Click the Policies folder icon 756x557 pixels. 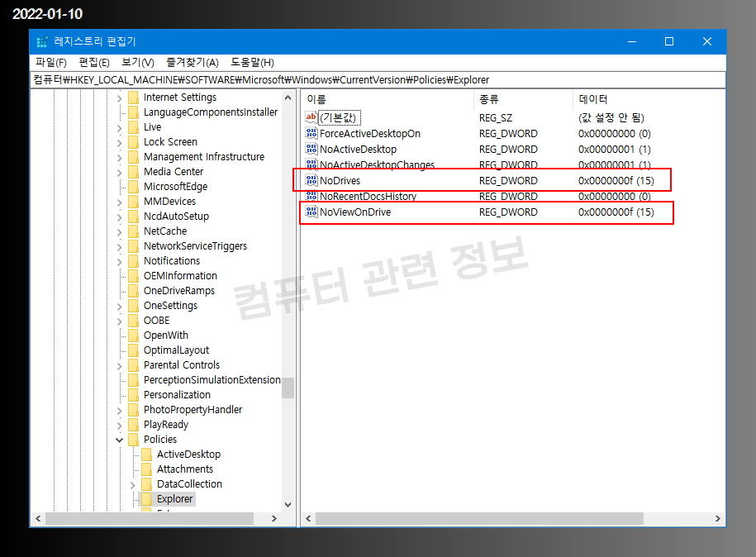click(x=134, y=440)
